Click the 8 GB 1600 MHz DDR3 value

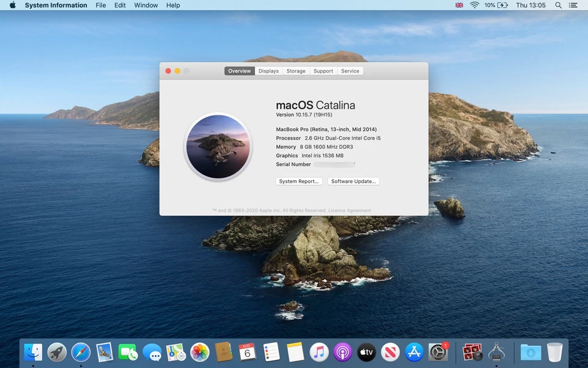click(326, 147)
